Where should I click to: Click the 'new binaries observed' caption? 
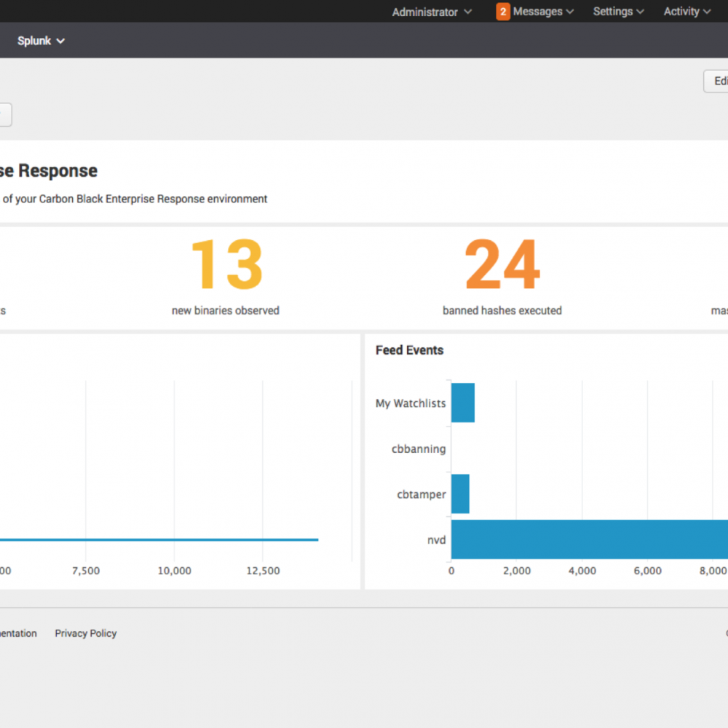coord(226,310)
